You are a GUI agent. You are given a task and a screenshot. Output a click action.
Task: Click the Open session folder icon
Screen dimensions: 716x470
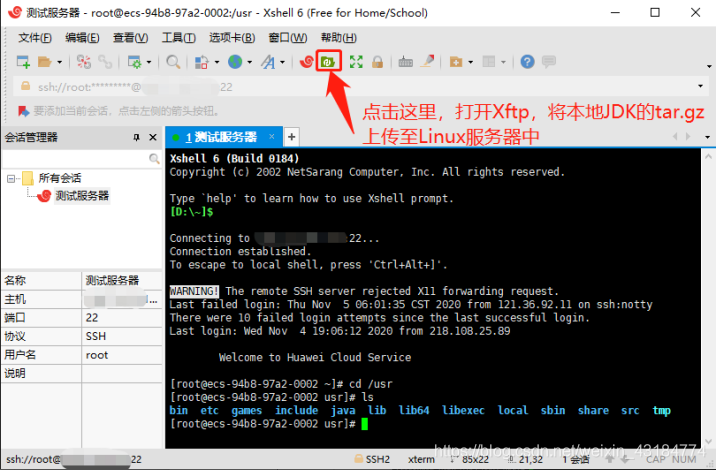45,62
